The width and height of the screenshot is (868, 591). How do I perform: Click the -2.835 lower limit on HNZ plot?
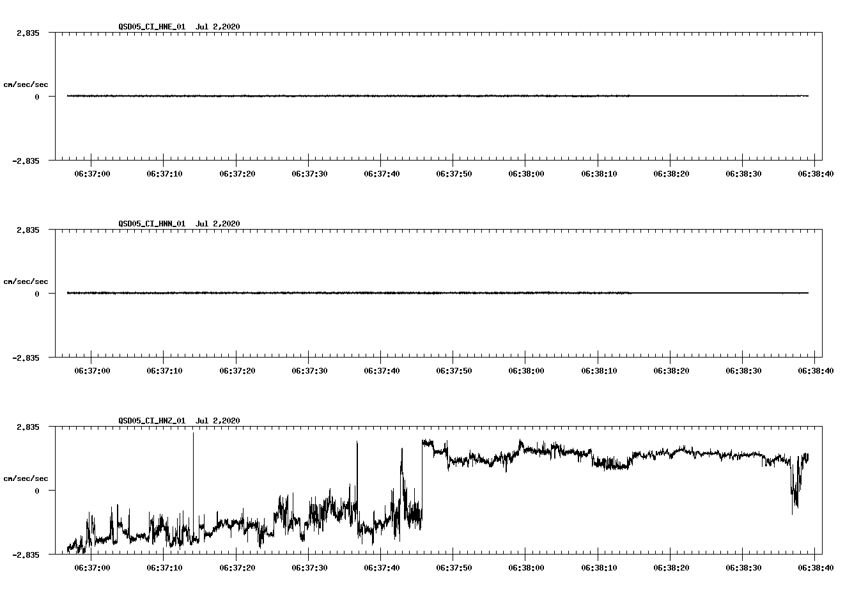26,555
